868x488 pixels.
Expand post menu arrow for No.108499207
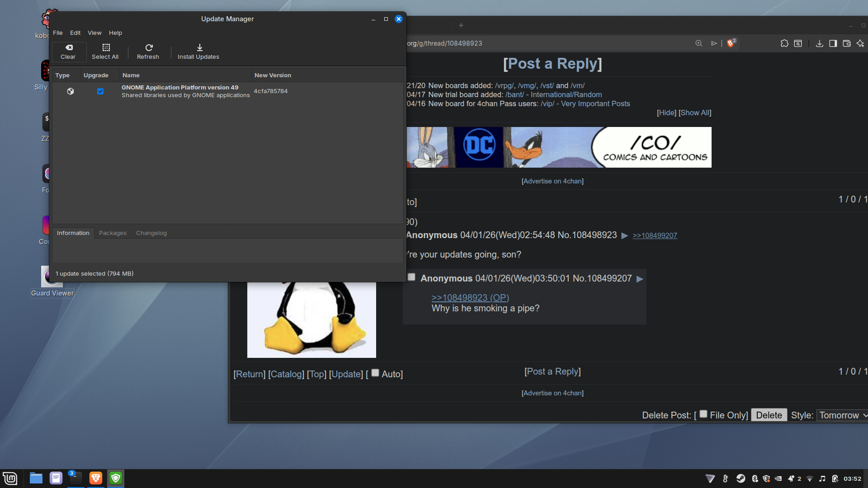(640, 279)
